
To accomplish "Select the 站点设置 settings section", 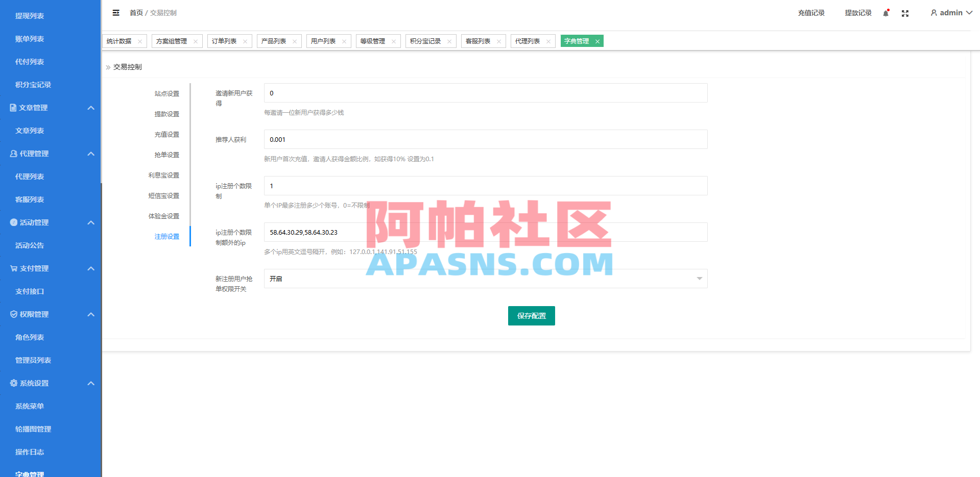I will pos(167,94).
